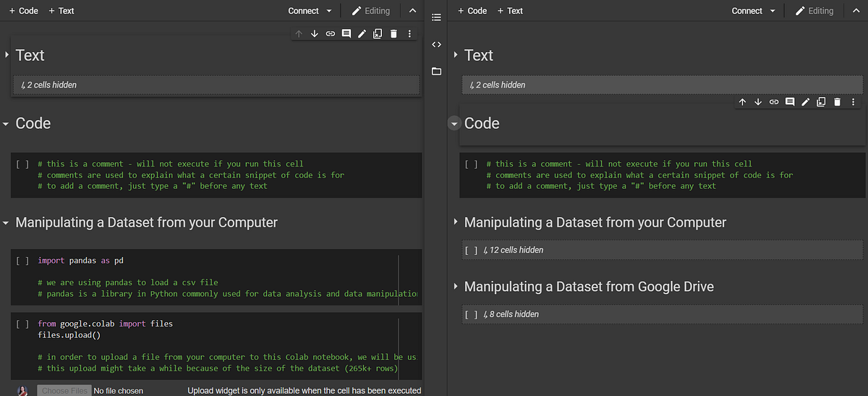The height and width of the screenshot is (396, 868).
Task: Expand the Manipulating a Dataset from Google Drive section
Action: coord(455,287)
